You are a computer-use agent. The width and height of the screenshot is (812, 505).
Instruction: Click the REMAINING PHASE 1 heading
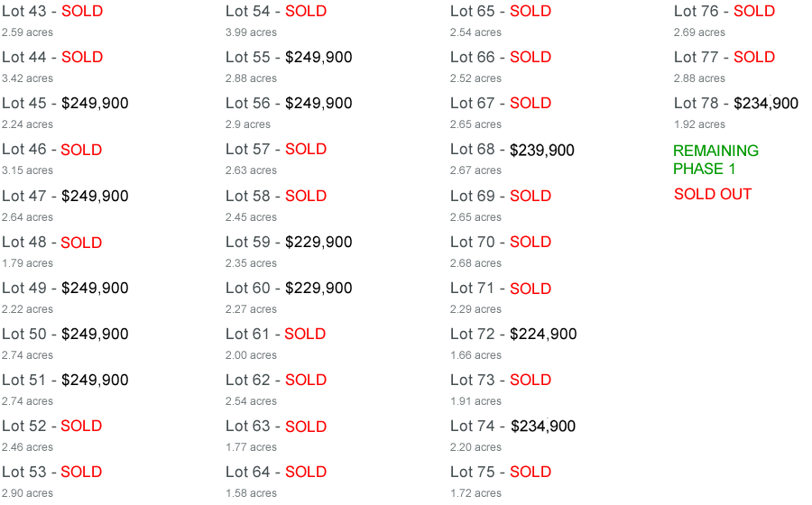click(x=715, y=160)
